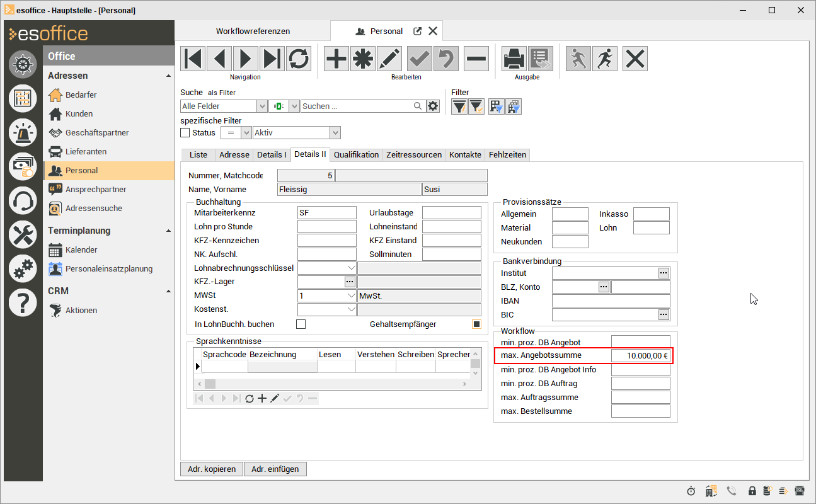Collapse the Terminplanung section
The width and height of the screenshot is (816, 504).
tap(168, 231)
